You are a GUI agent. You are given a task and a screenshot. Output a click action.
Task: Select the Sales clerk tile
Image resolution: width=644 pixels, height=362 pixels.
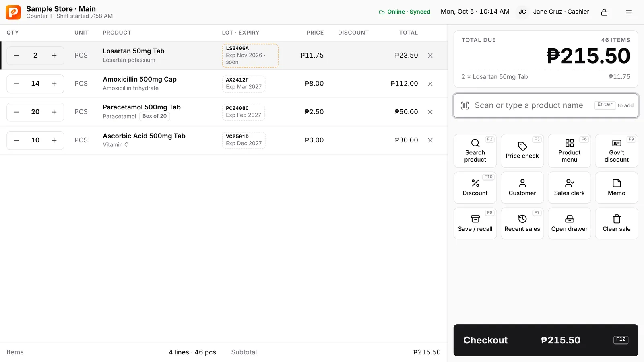point(569,187)
